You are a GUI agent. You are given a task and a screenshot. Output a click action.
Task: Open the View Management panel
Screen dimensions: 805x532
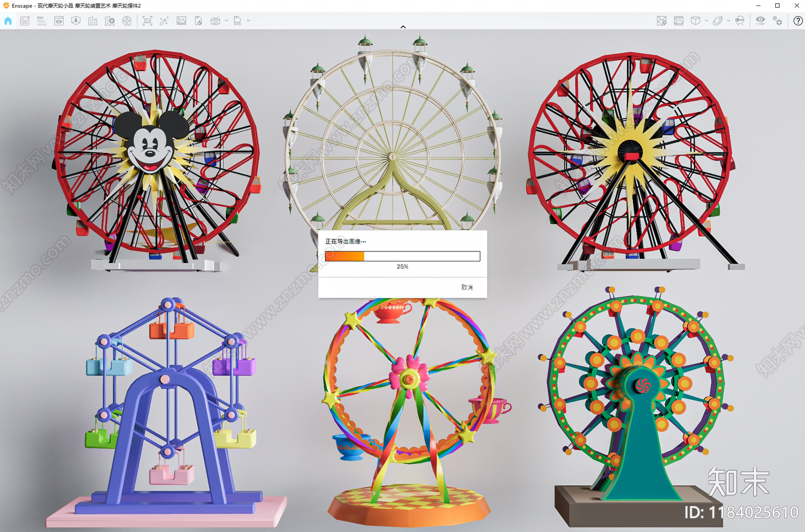click(x=59, y=21)
